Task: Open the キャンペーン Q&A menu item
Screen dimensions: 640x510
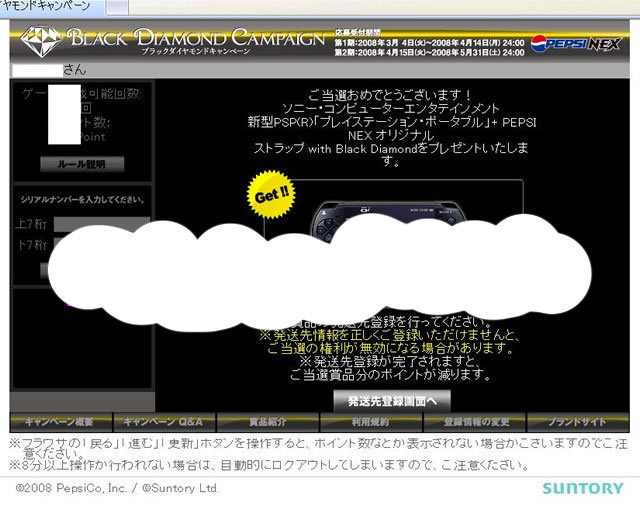Action: tap(164, 422)
